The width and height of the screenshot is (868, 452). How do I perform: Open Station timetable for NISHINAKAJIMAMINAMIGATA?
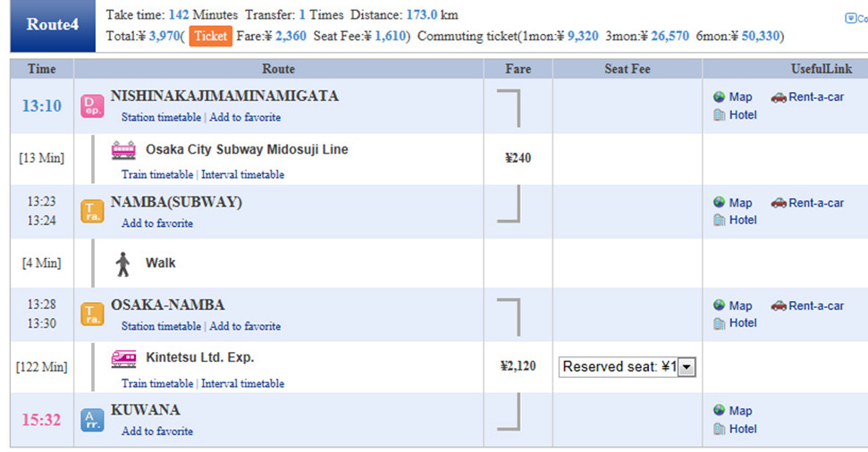click(161, 117)
